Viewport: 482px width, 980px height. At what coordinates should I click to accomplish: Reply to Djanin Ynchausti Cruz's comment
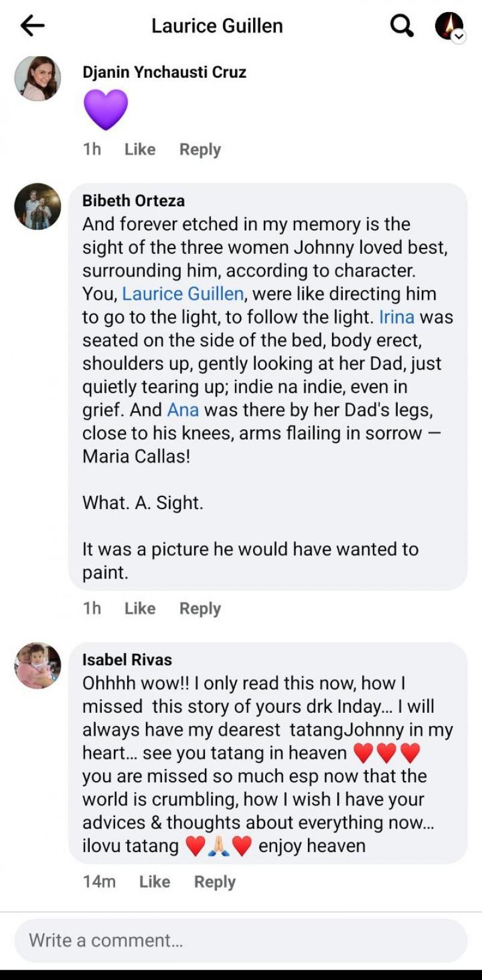pos(200,149)
